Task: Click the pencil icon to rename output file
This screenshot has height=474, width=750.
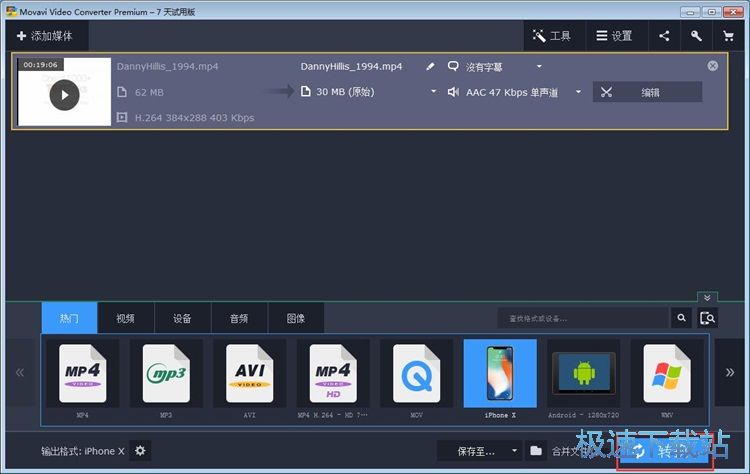Action: (430, 66)
